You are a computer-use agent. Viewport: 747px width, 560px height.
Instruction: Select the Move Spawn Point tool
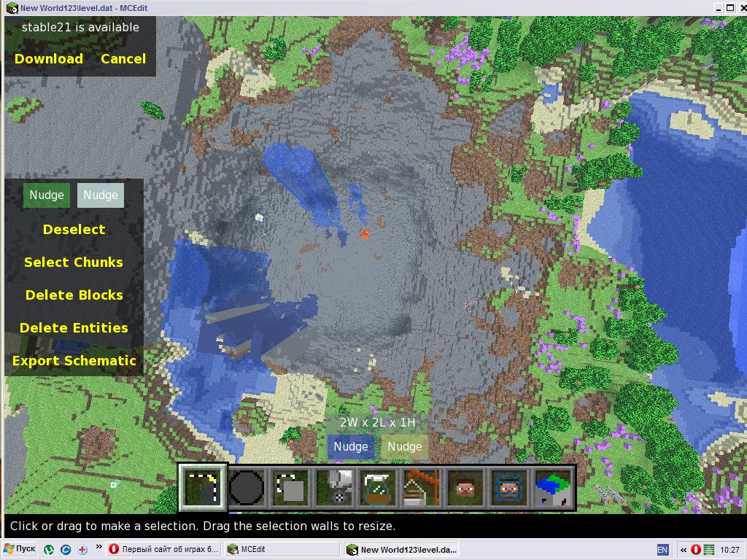pos(509,486)
